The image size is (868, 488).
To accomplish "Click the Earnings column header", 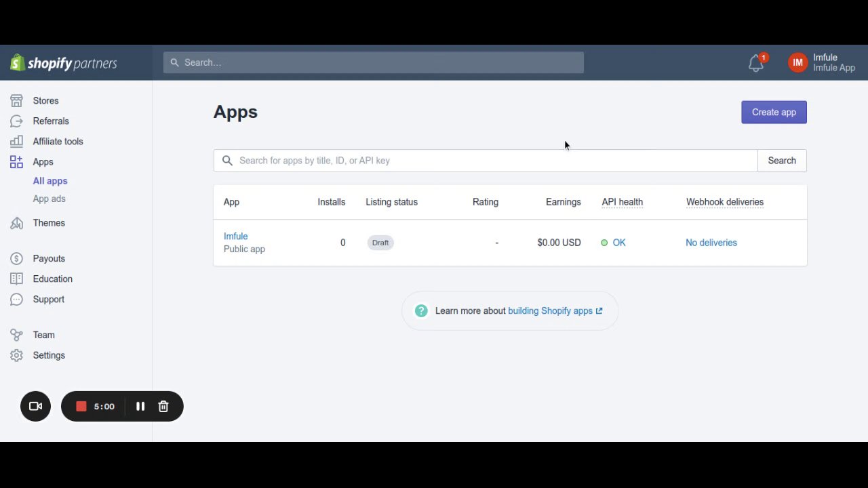I will coord(564,202).
